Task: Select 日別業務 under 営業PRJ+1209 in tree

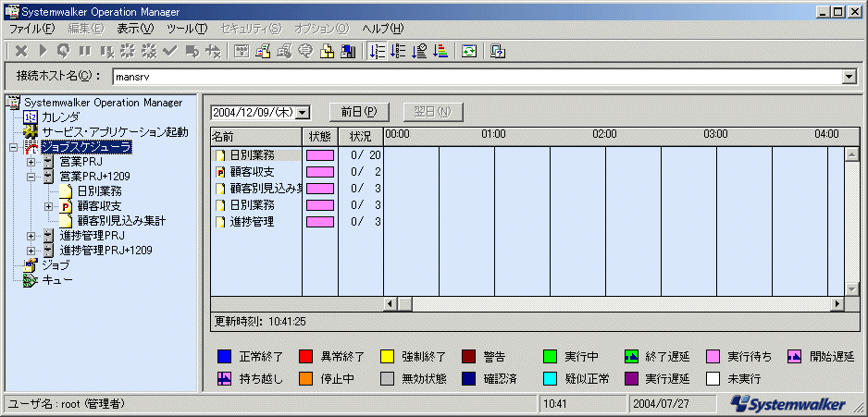Action: (x=100, y=191)
